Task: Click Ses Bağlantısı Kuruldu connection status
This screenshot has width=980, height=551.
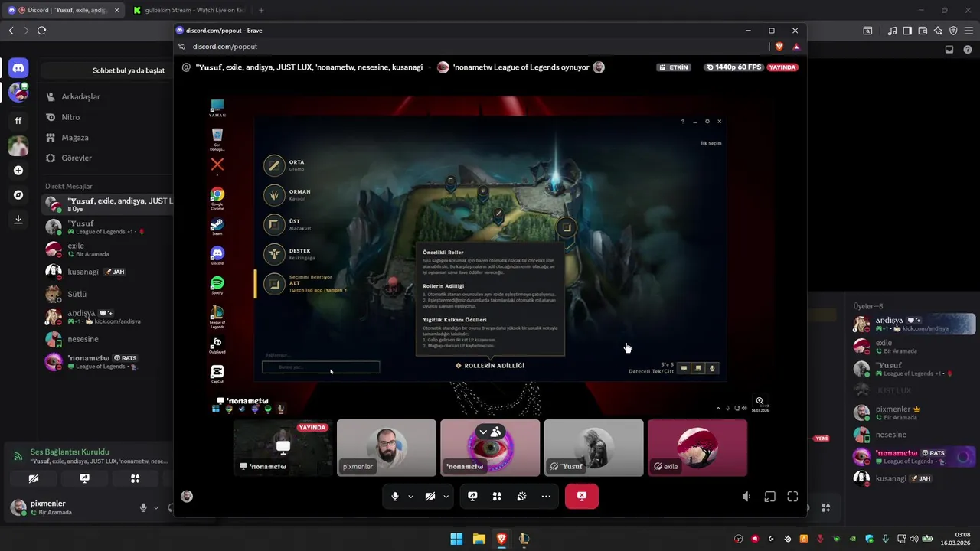Action: (70, 452)
